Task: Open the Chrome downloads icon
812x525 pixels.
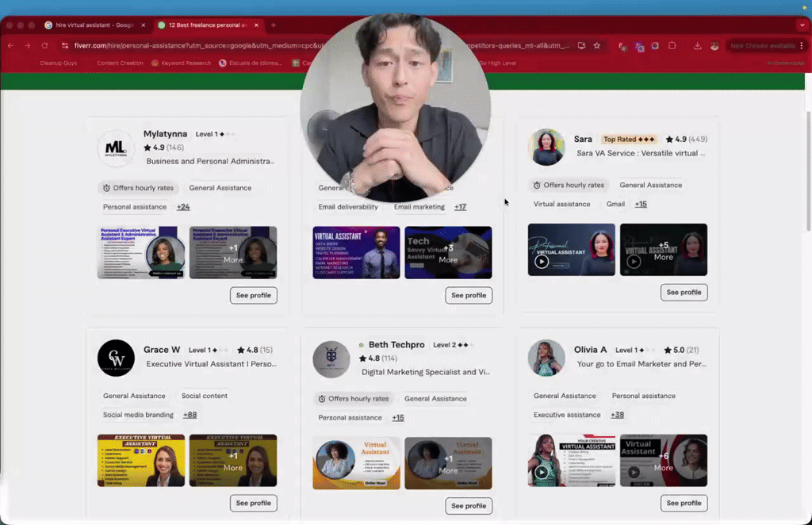Action: coord(698,45)
